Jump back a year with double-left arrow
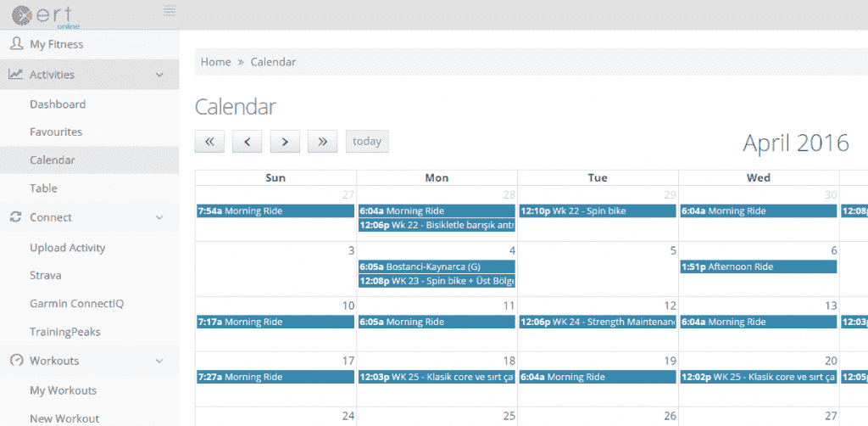Image resolution: width=868 pixels, height=426 pixels. [x=209, y=142]
